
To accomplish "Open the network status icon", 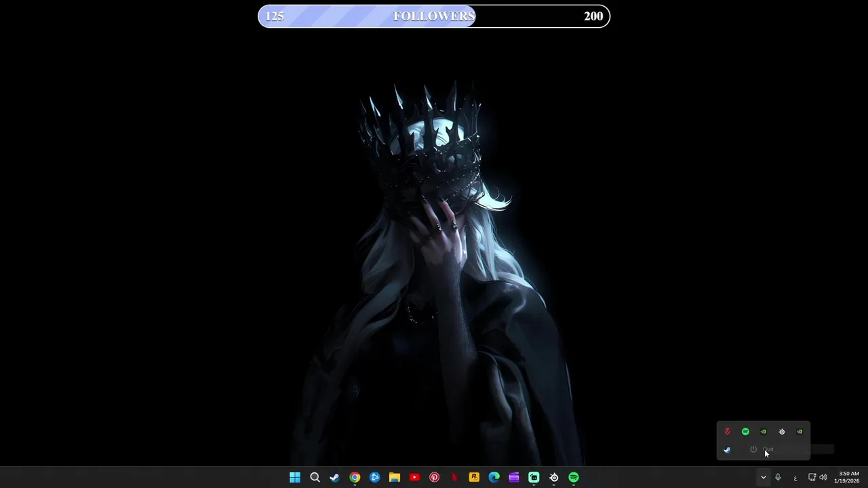I will [812, 477].
